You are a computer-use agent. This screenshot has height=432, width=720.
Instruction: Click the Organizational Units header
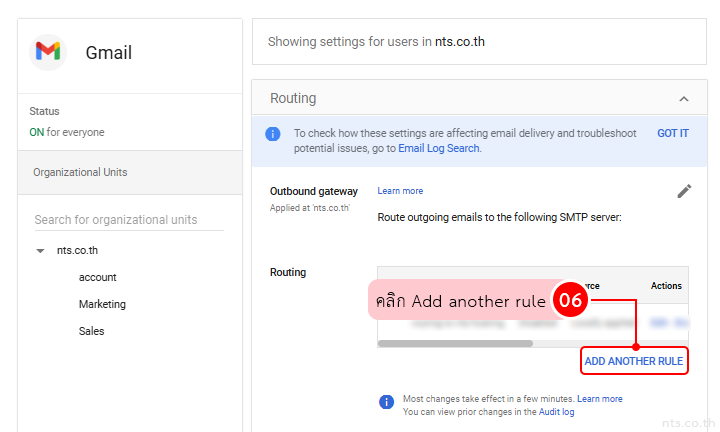pyautogui.click(x=80, y=172)
